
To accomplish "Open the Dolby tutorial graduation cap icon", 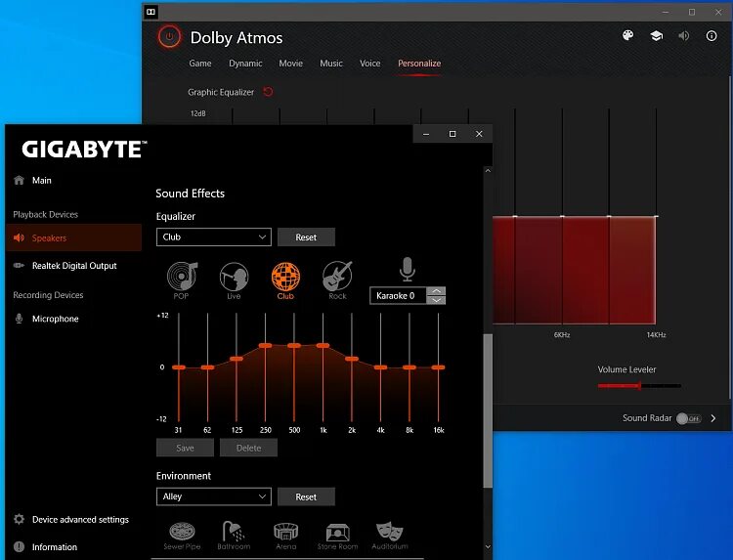I will coord(657,35).
